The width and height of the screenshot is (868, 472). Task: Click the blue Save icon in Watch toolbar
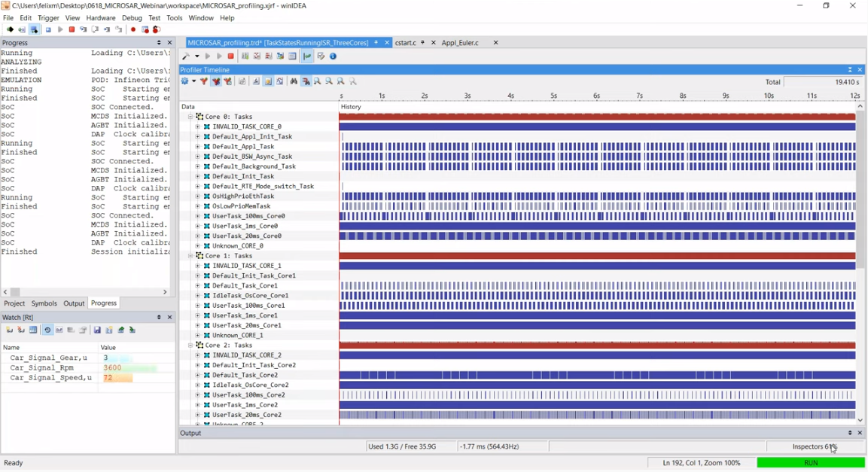point(97,330)
